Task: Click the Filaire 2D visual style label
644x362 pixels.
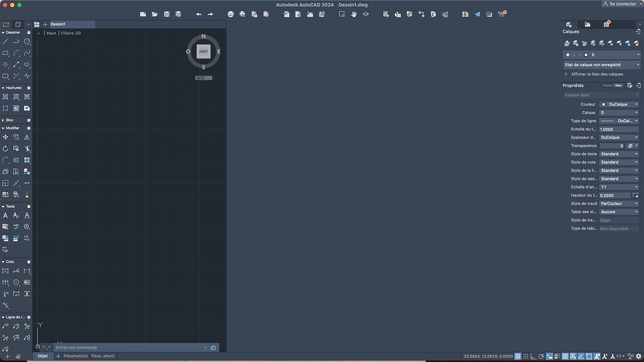Action: pyautogui.click(x=70, y=33)
